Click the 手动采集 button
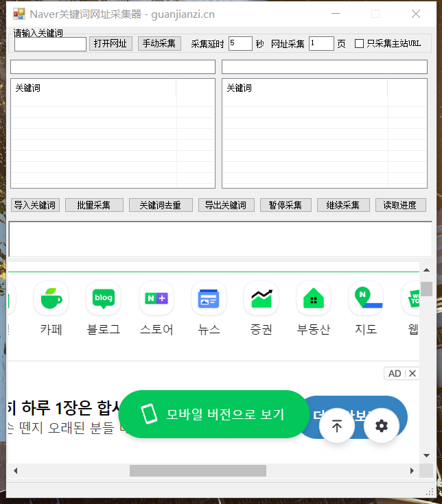Screen dimensions: 442x504 pos(159,43)
